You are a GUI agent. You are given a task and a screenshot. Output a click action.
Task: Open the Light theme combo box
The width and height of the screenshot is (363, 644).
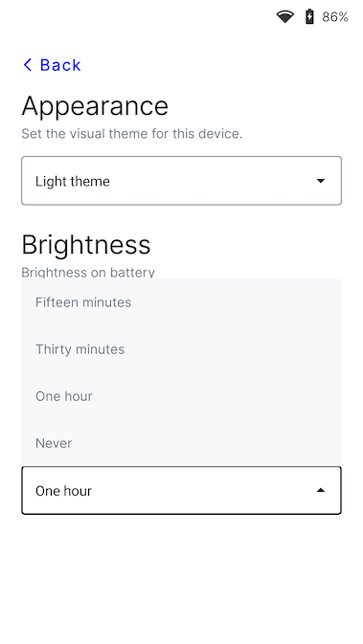click(181, 181)
